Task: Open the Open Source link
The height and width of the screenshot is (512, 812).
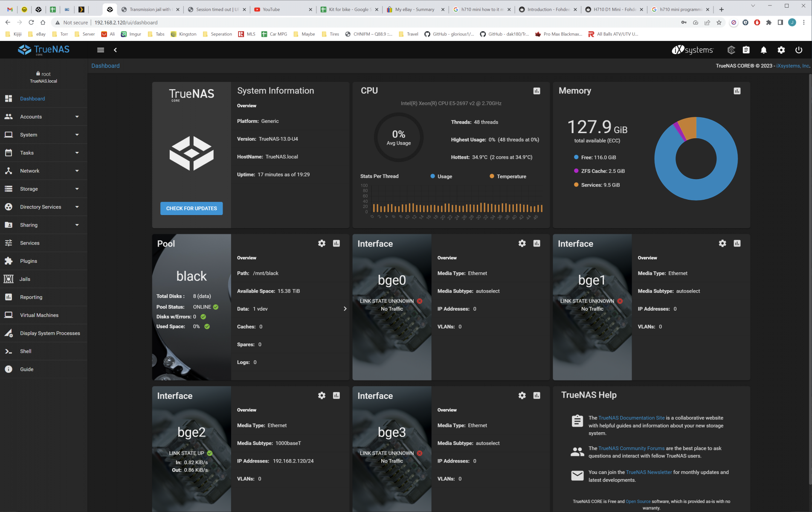Action: (x=638, y=501)
